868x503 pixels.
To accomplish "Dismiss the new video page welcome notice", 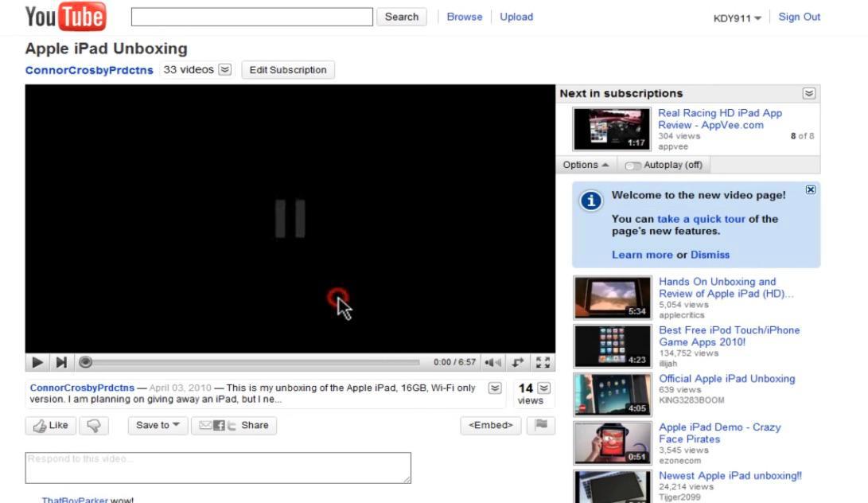I will (810, 189).
